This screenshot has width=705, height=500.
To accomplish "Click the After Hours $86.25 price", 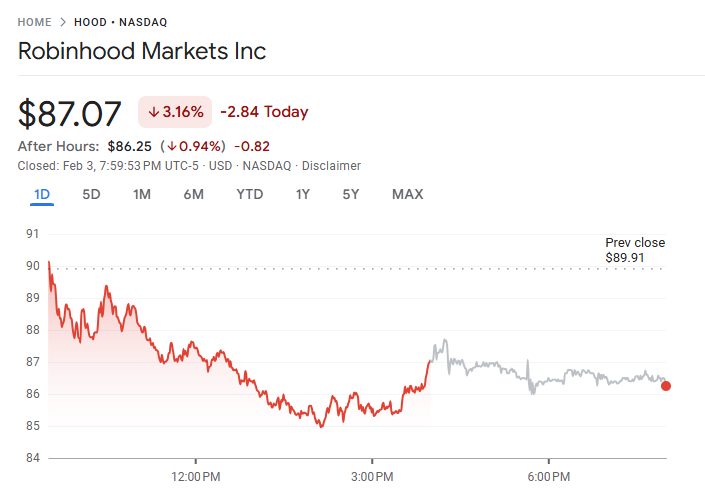I will coord(129,146).
